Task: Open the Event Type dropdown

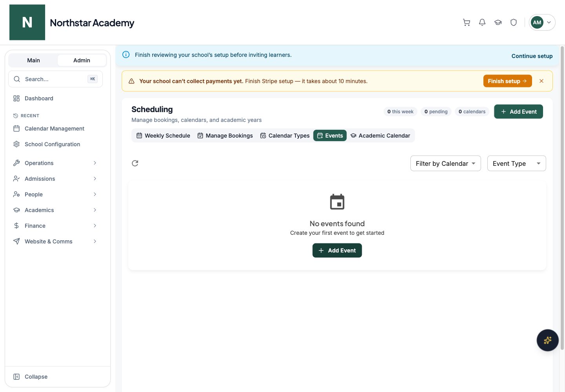Action: pyautogui.click(x=517, y=163)
